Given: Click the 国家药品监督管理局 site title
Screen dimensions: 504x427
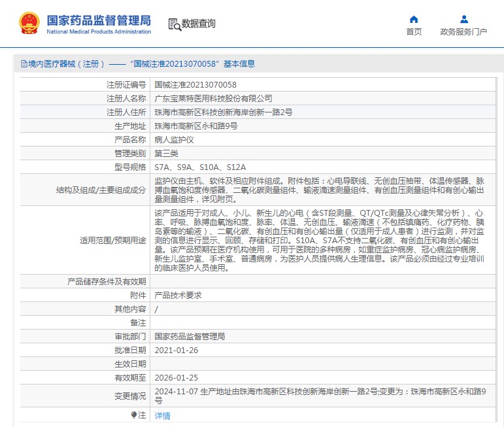Looking at the screenshot, I should point(98,20).
